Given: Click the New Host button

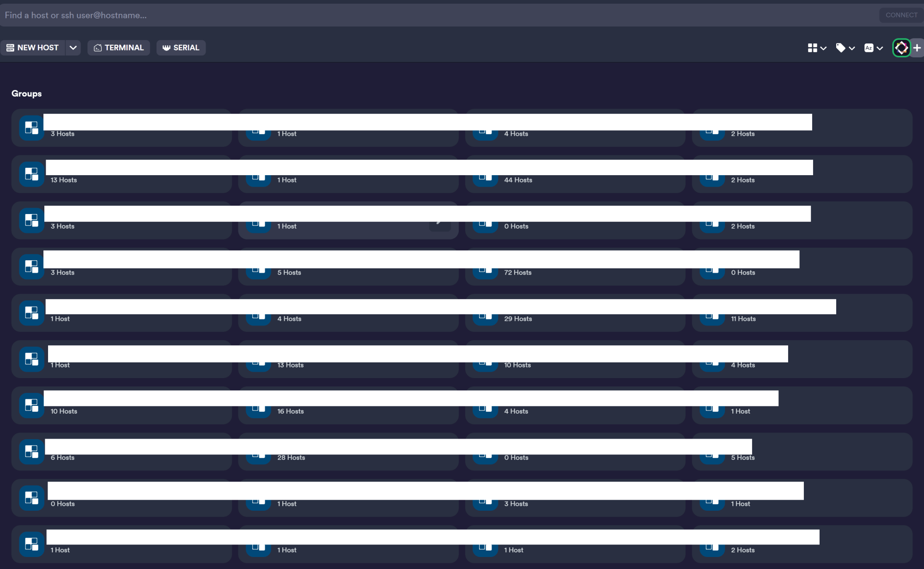Looking at the screenshot, I should pos(32,48).
